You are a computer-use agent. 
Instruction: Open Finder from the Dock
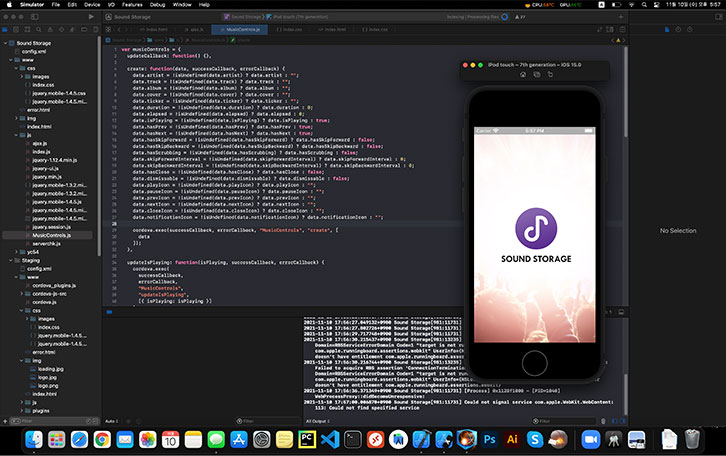click(34, 439)
